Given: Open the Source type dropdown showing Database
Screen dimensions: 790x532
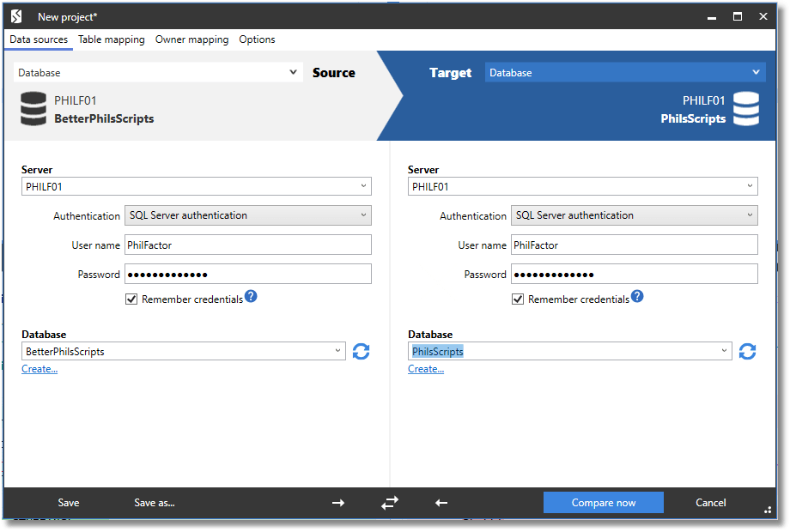Looking at the screenshot, I should (x=158, y=72).
